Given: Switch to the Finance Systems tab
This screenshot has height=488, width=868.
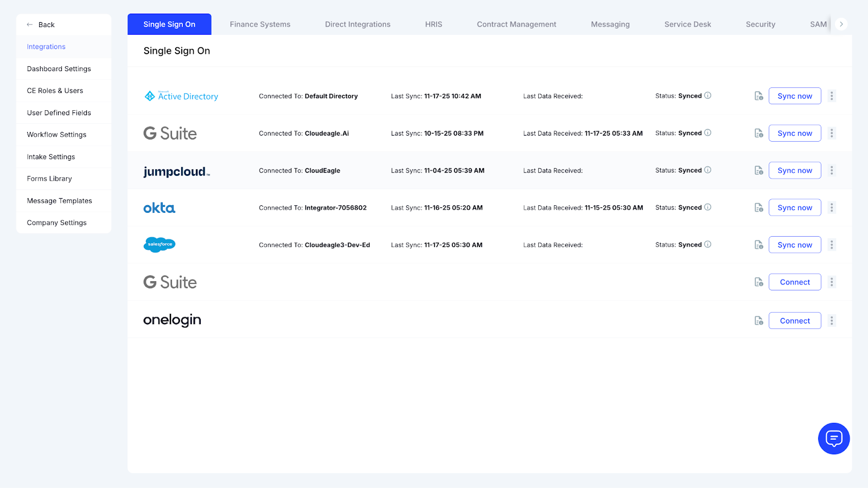Looking at the screenshot, I should pos(260,24).
